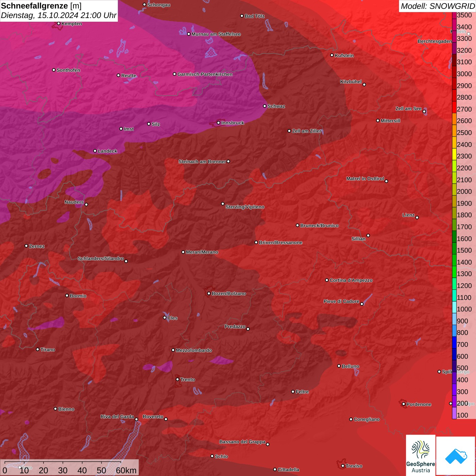
Task: Click the Pordenone city marker
Action: tap(404, 404)
